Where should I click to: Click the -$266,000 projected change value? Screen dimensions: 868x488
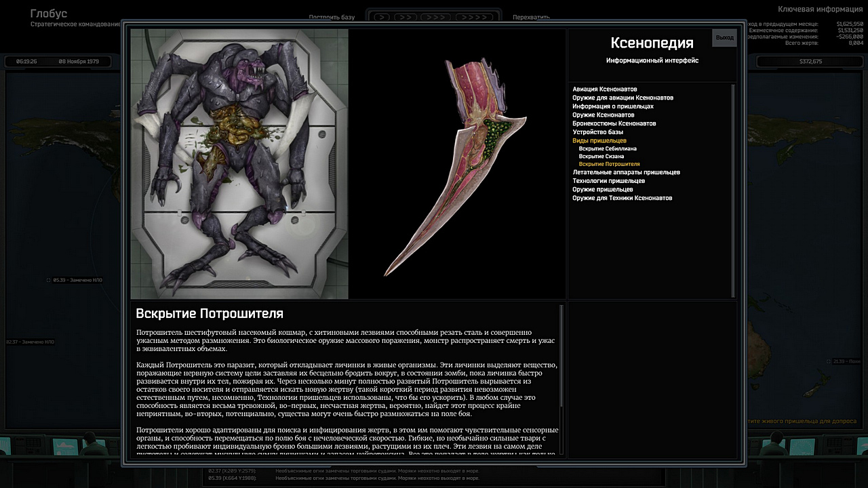pyautogui.click(x=849, y=37)
